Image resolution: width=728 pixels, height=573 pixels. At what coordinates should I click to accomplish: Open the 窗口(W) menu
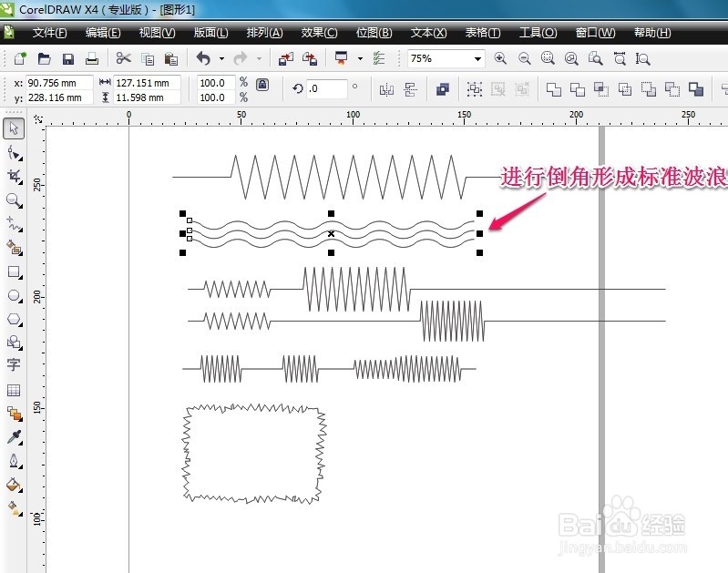click(595, 33)
